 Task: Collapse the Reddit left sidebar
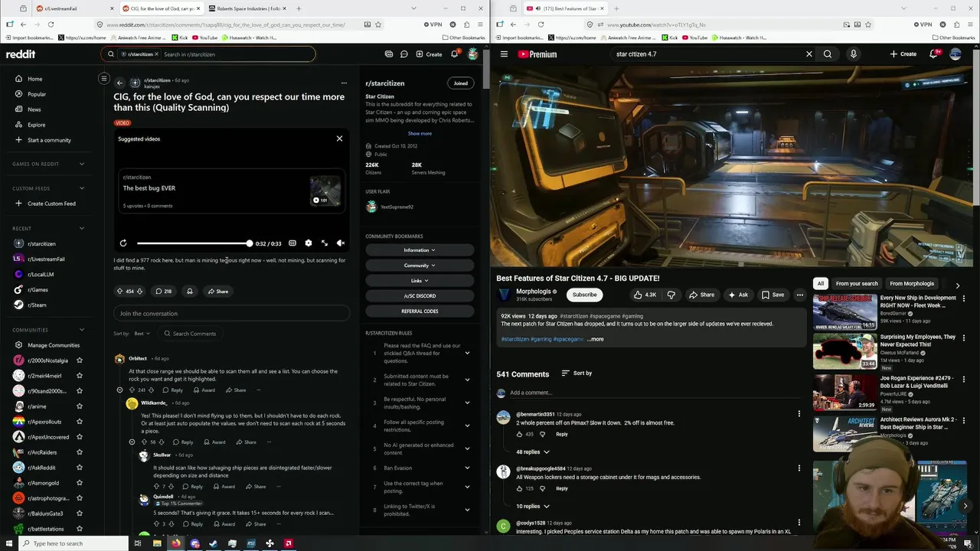(x=104, y=78)
